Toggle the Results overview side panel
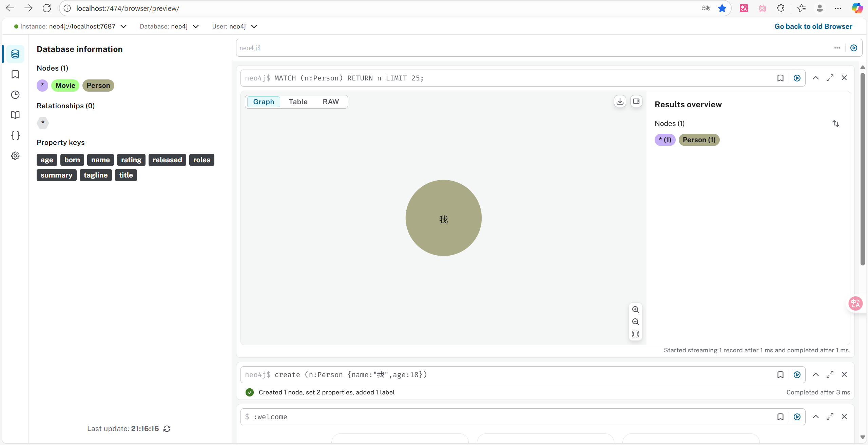 click(x=636, y=101)
